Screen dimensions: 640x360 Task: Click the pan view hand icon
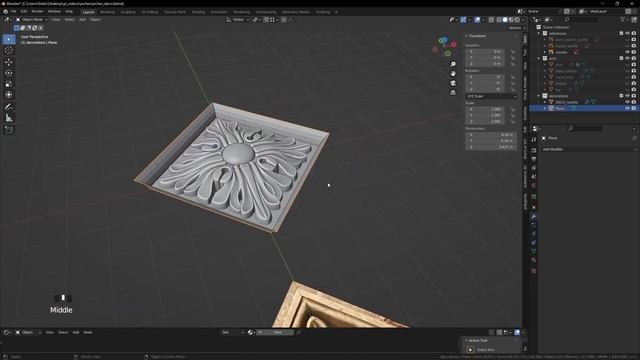click(x=453, y=74)
